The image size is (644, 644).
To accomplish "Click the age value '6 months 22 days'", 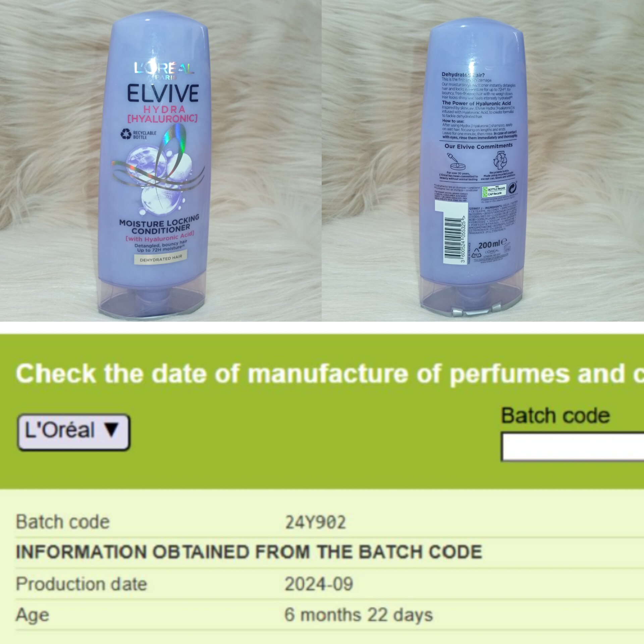I will tap(359, 615).
